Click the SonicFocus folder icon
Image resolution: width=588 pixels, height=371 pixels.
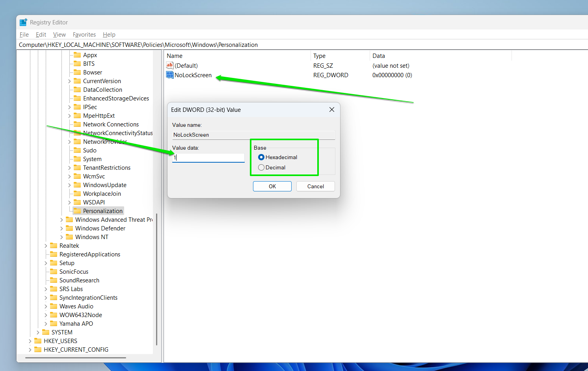coord(54,272)
